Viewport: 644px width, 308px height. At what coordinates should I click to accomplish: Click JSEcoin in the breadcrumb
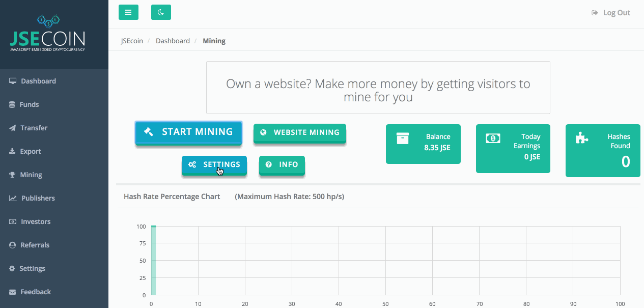tap(132, 41)
